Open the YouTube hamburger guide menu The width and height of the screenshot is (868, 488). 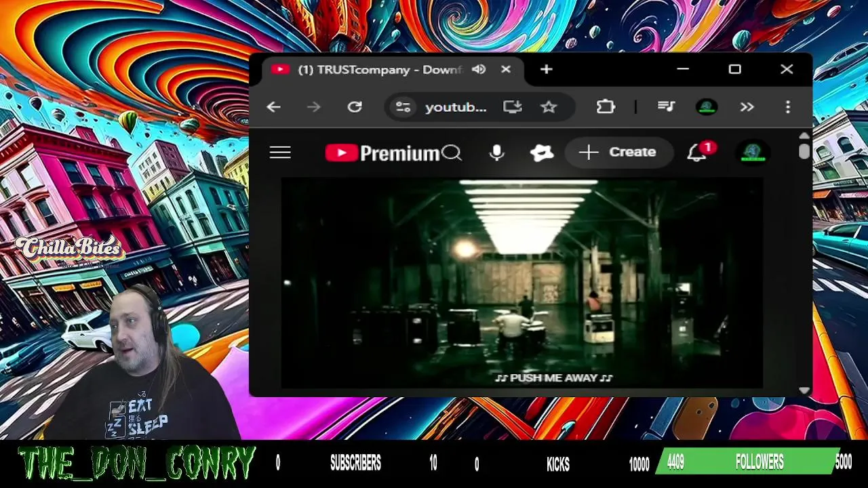click(x=280, y=152)
